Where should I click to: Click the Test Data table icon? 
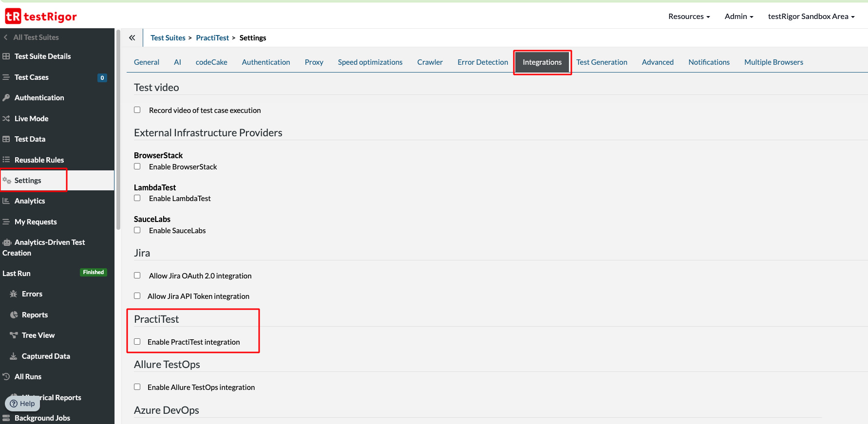tap(6, 139)
